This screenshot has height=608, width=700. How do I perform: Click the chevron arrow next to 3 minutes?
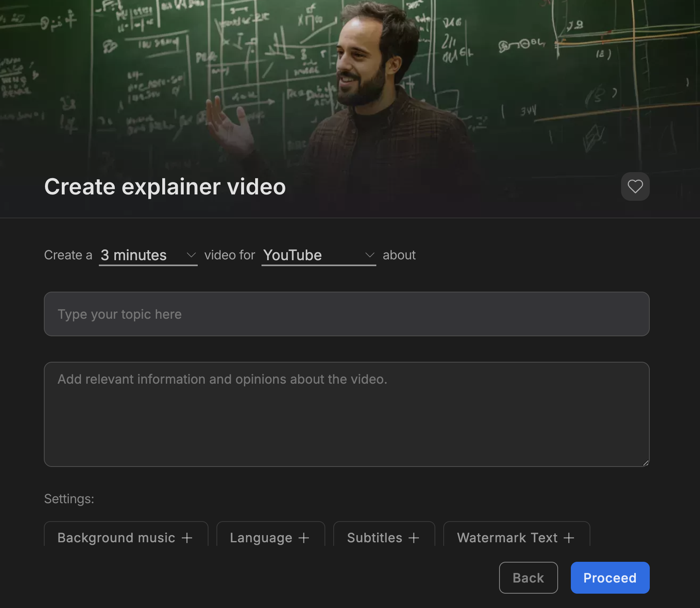pos(191,255)
